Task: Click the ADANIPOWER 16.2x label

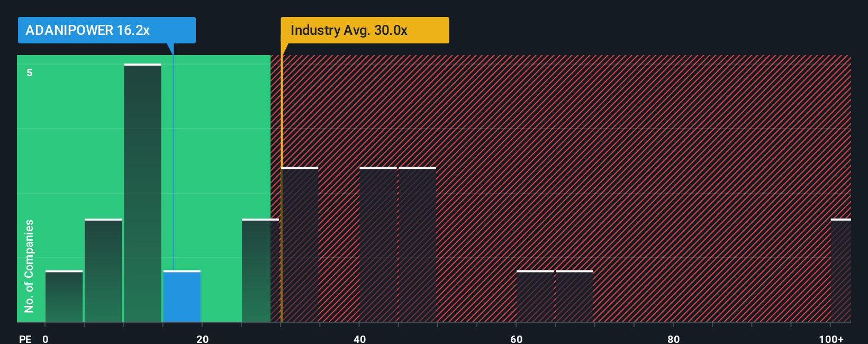Action: pos(106,30)
